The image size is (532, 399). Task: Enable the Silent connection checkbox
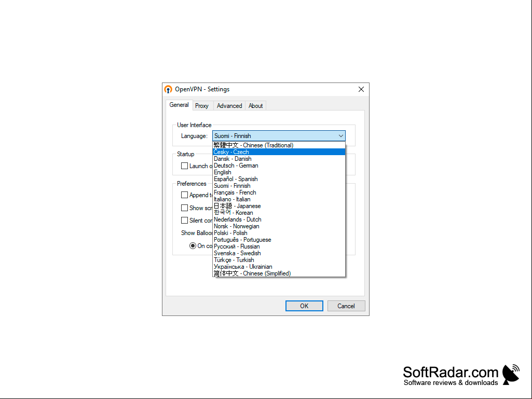pyautogui.click(x=185, y=221)
